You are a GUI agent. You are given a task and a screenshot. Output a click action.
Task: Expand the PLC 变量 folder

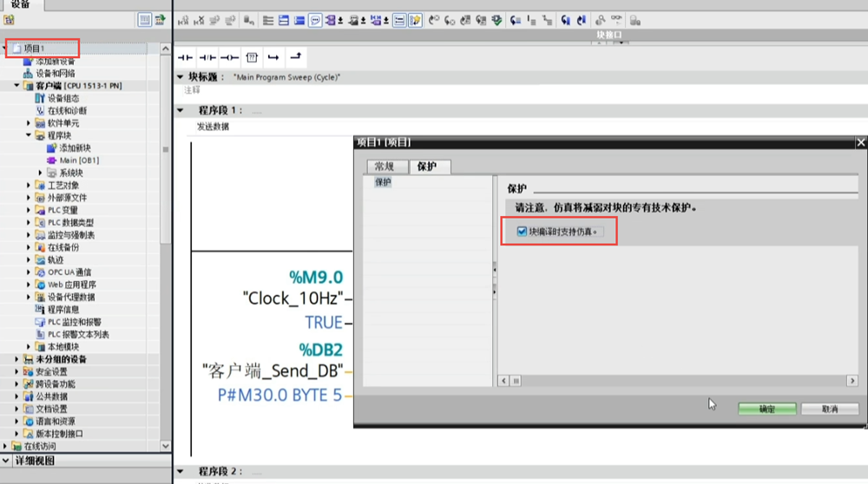[x=29, y=211]
